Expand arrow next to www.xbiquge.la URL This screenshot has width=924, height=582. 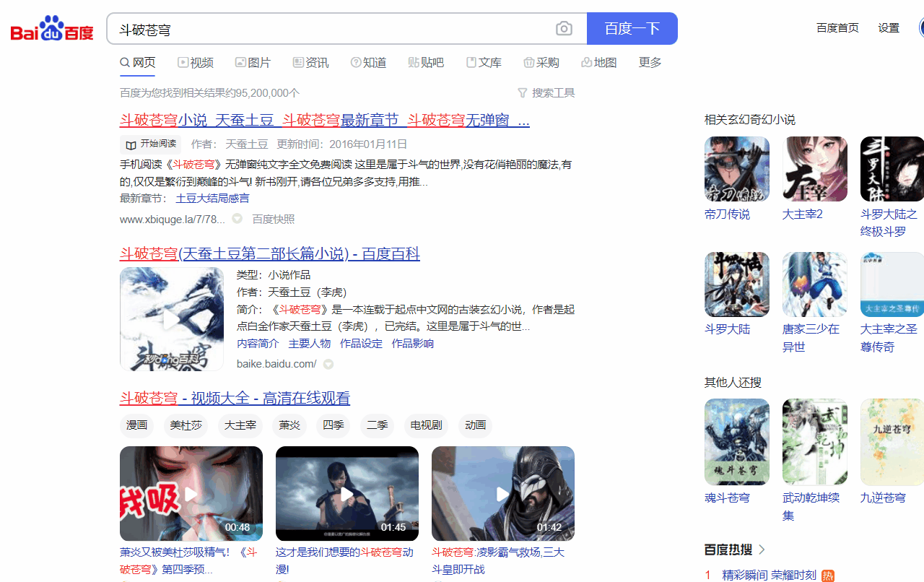point(237,219)
